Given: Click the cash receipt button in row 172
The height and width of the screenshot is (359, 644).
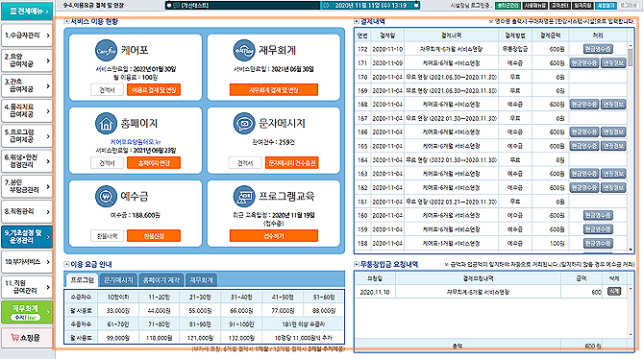Looking at the screenshot, I should (x=598, y=49).
